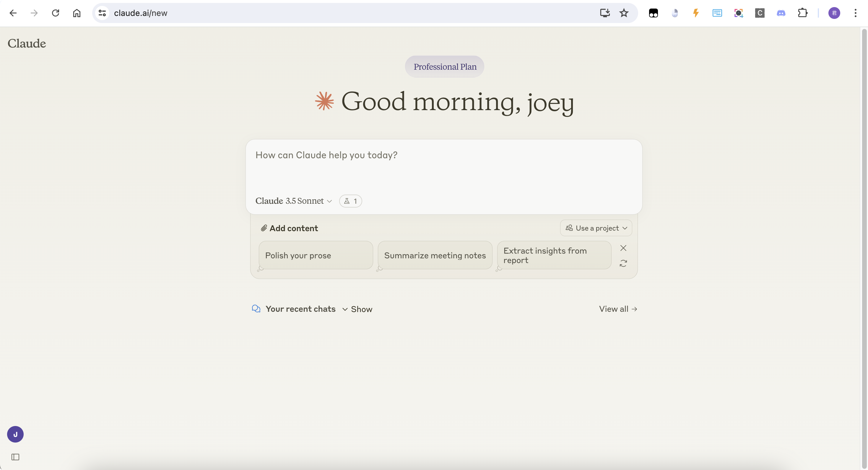
Task: Dismiss suggestions with the X icon
Action: 623,248
